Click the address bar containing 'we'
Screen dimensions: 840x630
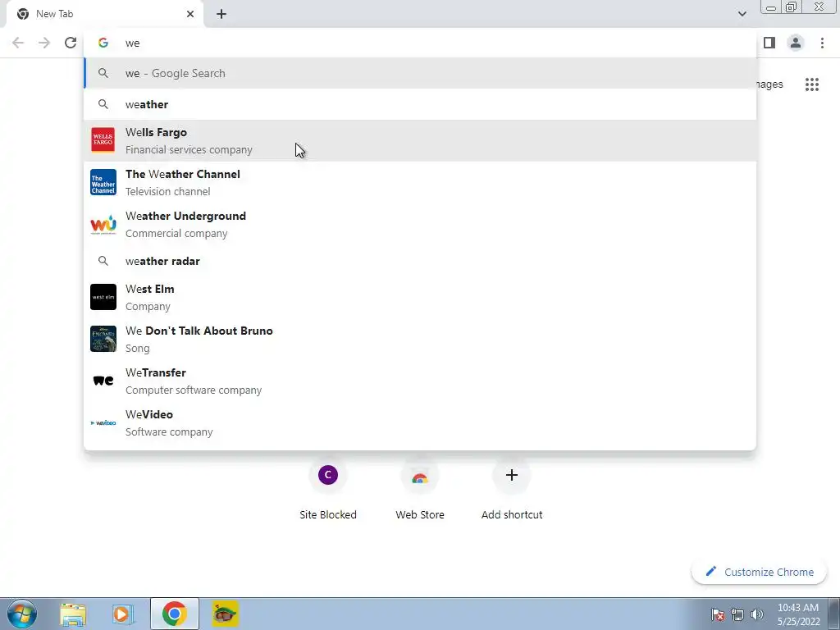(x=420, y=43)
